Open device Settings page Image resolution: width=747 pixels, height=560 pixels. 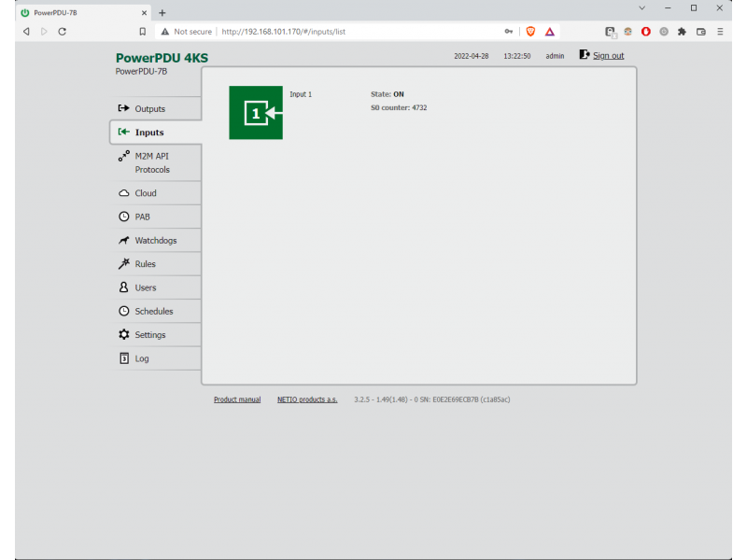point(156,335)
